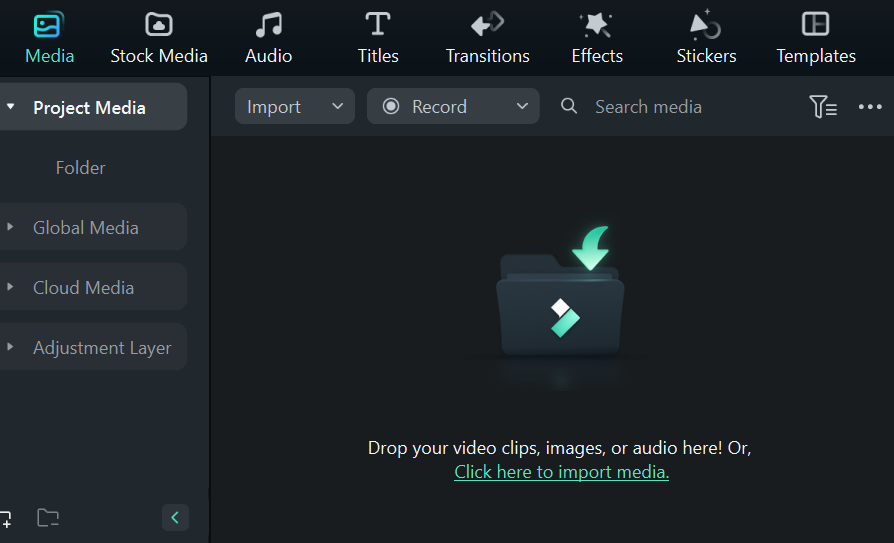Open the Stock Media tab

coord(159,38)
